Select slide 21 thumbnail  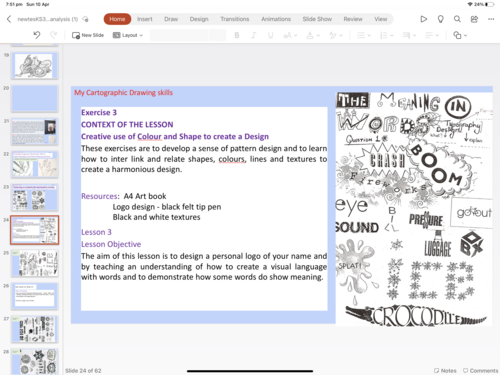pyautogui.click(x=34, y=131)
